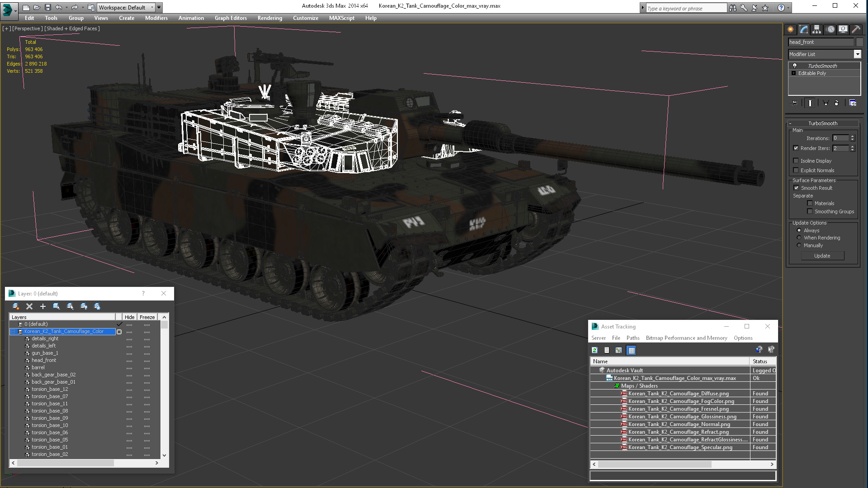Increment the Iterations spinner
This screenshot has width=868, height=488.
pos(853,136)
